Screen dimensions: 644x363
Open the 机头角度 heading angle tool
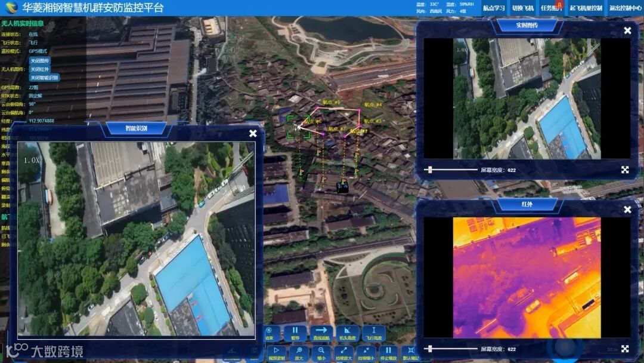pyautogui.click(x=348, y=333)
